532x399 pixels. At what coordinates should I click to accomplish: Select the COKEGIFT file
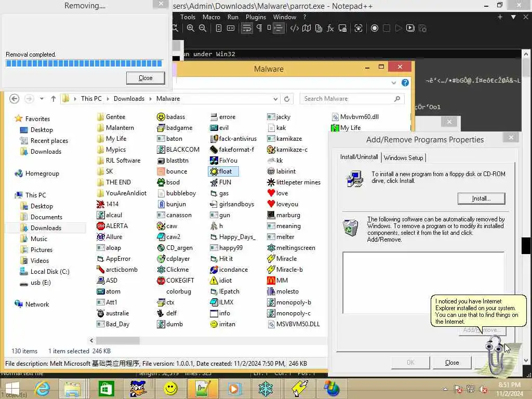tap(176, 280)
